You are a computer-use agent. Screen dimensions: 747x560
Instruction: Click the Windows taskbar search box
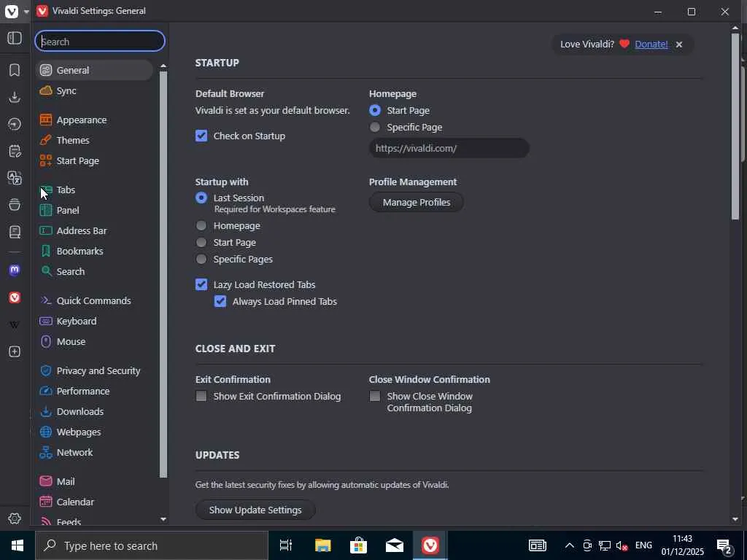[152, 545]
